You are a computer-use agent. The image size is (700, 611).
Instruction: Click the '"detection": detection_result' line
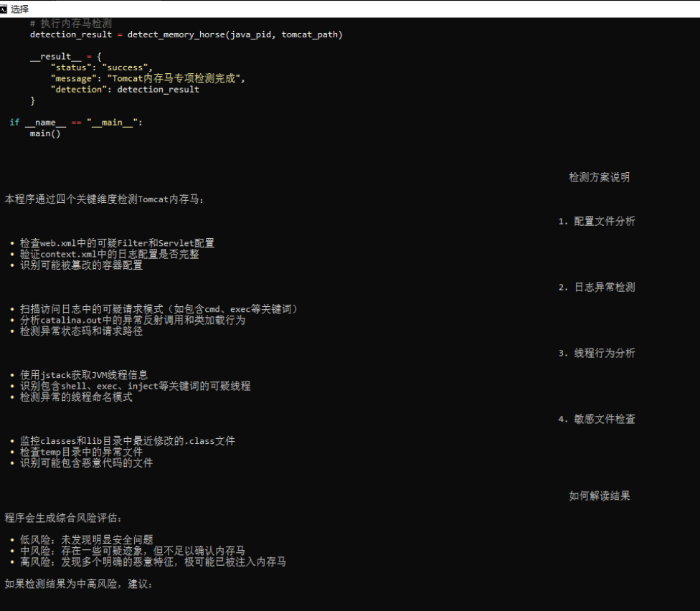coord(125,89)
